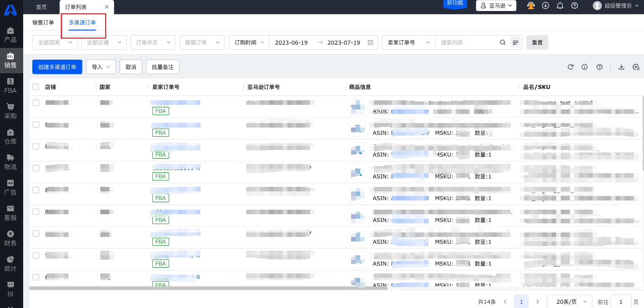Expand the 全部国家 dropdown

coord(55,43)
